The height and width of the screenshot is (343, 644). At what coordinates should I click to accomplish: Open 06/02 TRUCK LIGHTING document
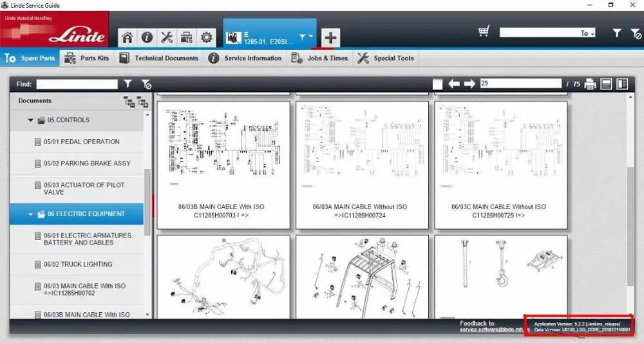77,264
